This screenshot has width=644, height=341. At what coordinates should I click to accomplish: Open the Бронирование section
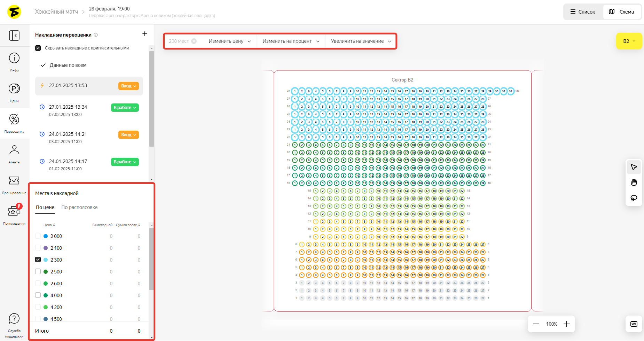click(x=14, y=184)
